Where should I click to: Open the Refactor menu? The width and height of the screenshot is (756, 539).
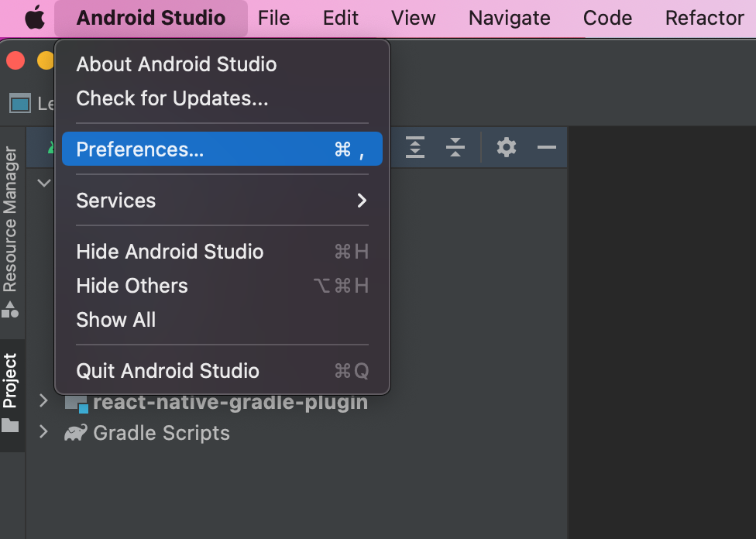click(x=704, y=19)
